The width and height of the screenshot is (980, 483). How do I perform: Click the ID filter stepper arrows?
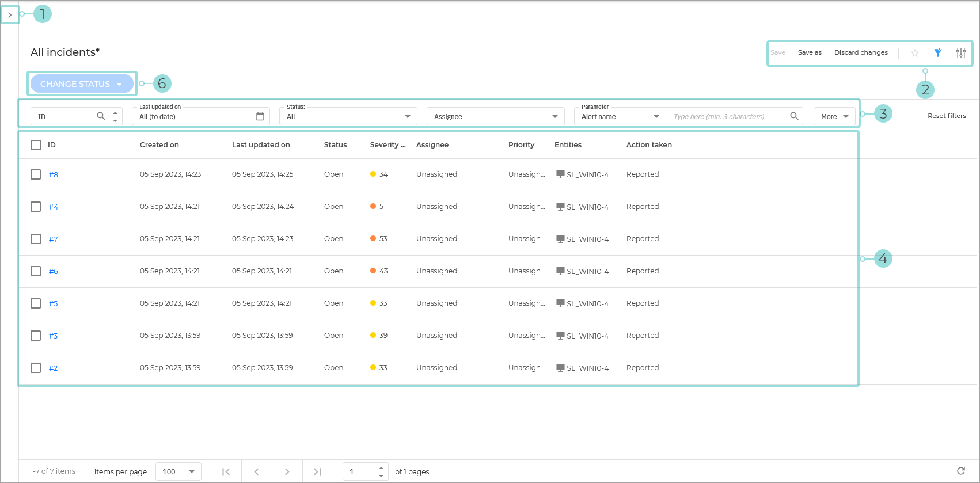click(x=115, y=116)
